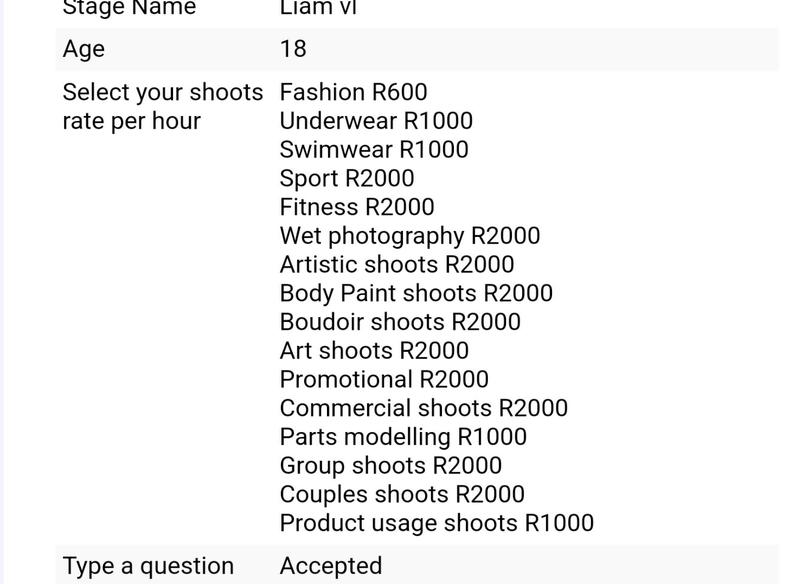Click Body Paint shoots R2000
Viewport: 800px width, 584px height.
[416, 293]
